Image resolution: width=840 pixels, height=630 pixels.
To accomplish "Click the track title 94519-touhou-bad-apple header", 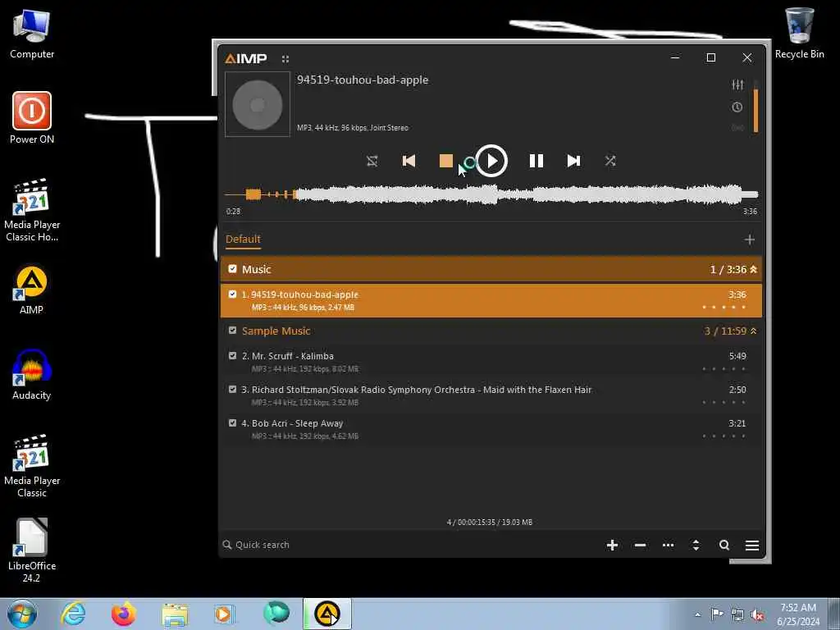I will tap(363, 80).
